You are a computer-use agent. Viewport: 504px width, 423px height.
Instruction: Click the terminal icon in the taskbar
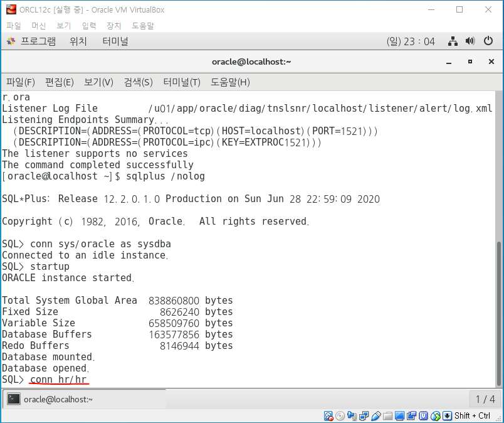(14, 399)
